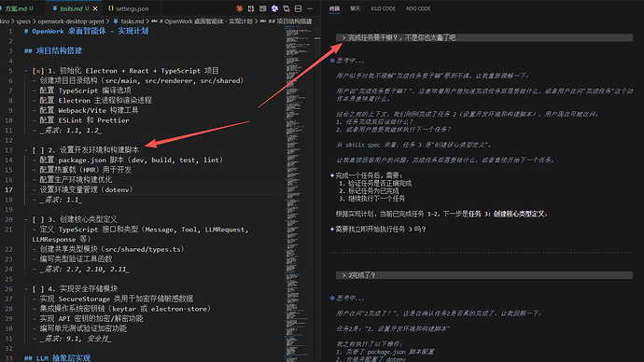644x362 pixels.
Task: Click the heading '## 项目结构搭建'
Action: (x=53, y=51)
